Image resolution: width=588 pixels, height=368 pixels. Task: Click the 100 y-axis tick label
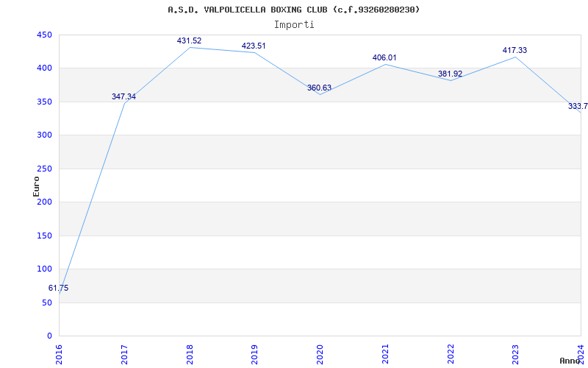point(44,269)
